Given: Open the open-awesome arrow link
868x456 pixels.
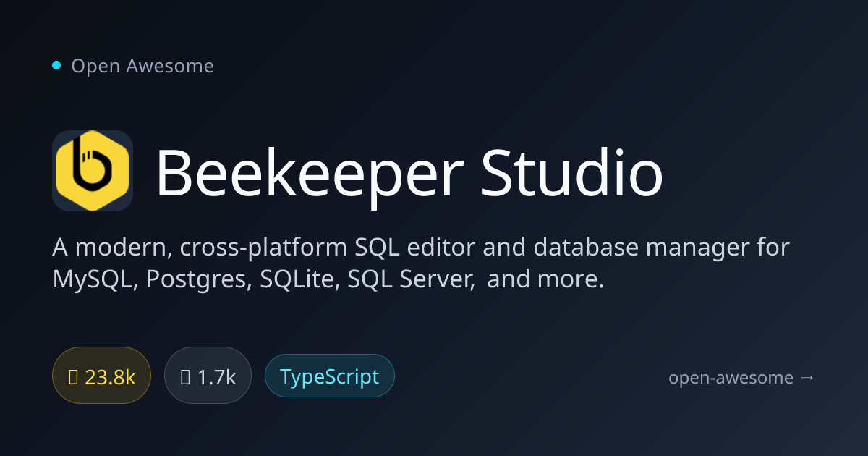Looking at the screenshot, I should pos(742,378).
